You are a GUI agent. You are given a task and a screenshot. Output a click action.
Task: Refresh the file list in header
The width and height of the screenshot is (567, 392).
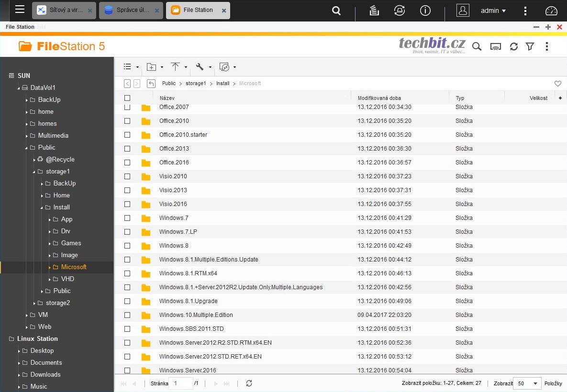[514, 46]
